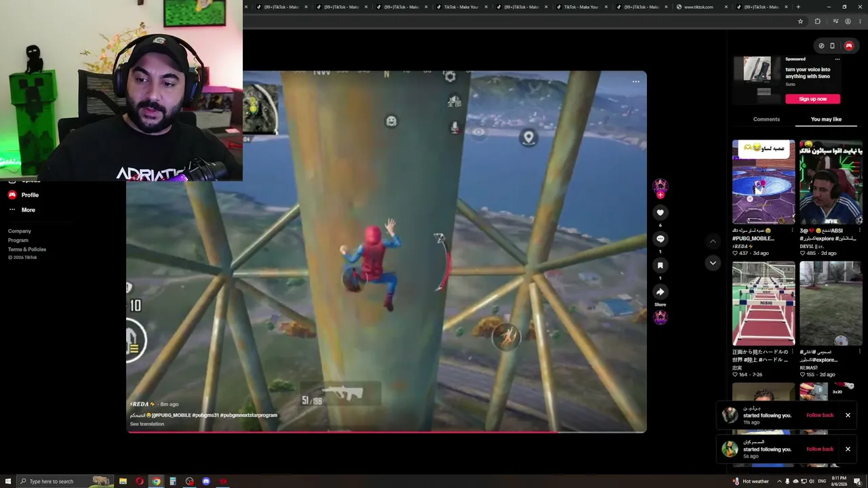The image size is (868, 488).
Task: Click the ENG language indicator
Action: (x=822, y=481)
